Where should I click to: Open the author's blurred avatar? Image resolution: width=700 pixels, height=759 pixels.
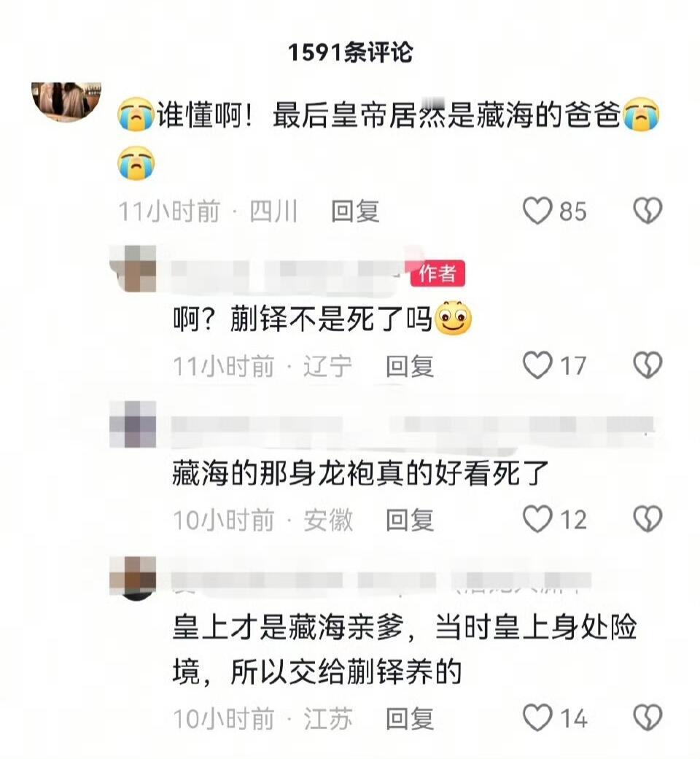tap(133, 268)
